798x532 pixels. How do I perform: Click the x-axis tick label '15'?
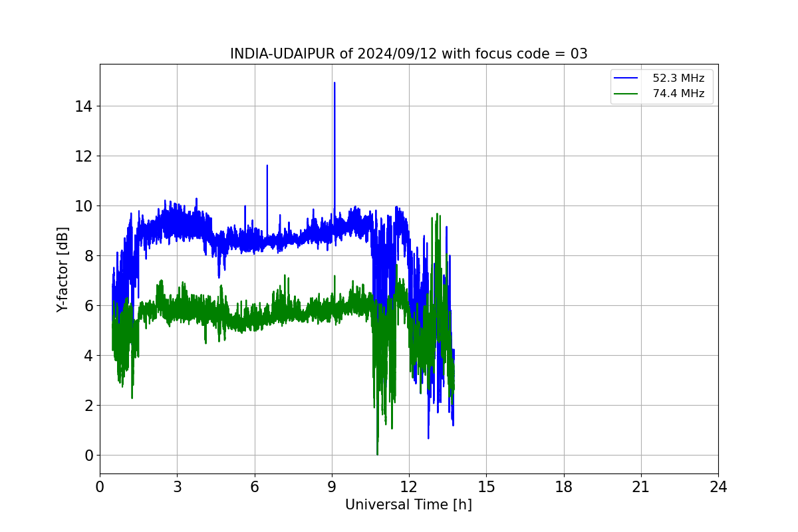[486, 487]
